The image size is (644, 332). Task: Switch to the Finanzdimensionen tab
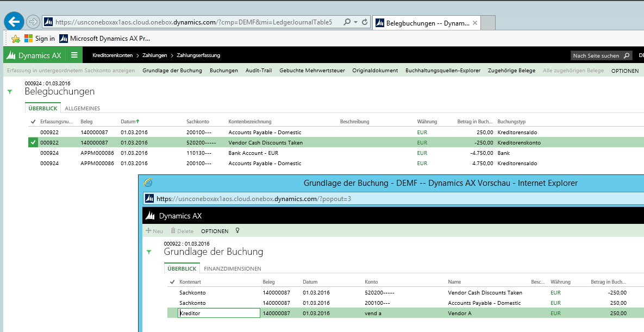pyautogui.click(x=232, y=268)
